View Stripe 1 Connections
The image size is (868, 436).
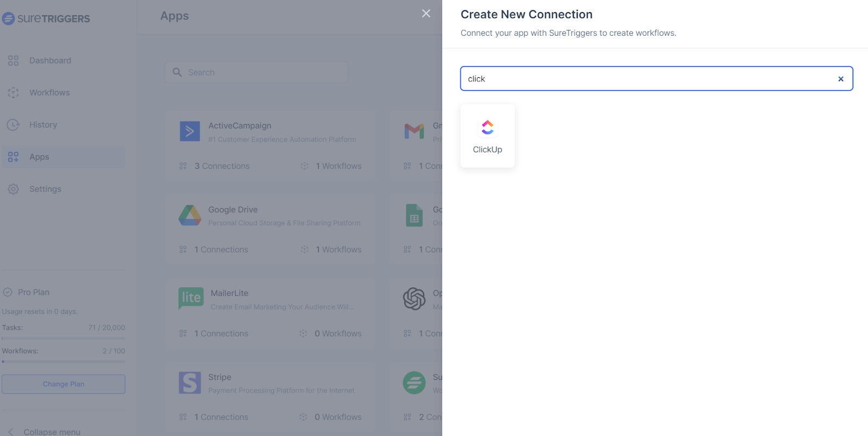(214, 417)
